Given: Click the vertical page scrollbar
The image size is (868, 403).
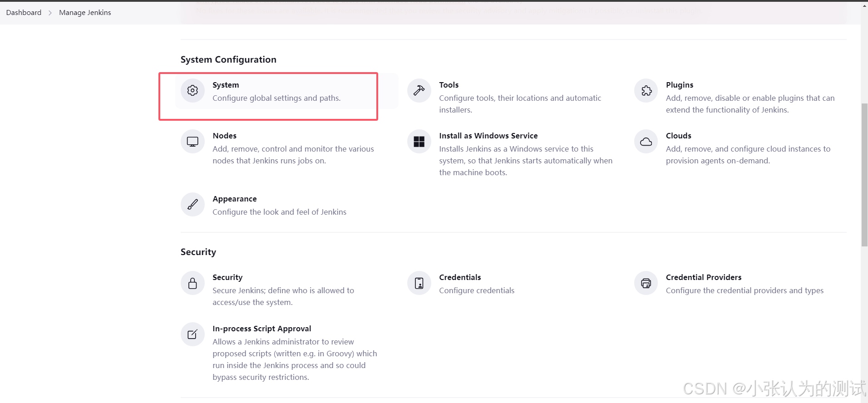Looking at the screenshot, I should click(864, 175).
